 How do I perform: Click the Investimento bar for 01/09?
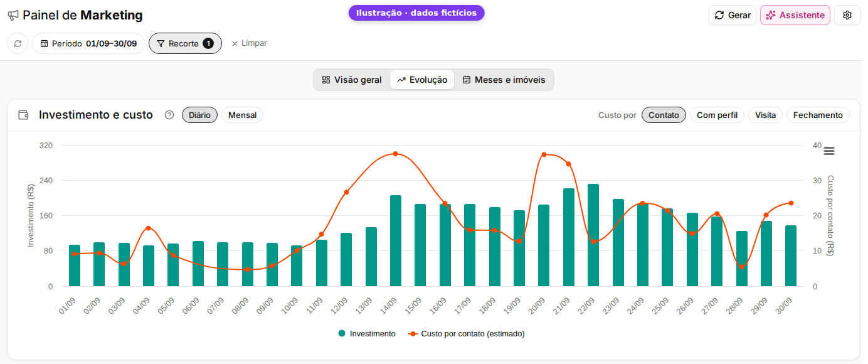coord(75,265)
